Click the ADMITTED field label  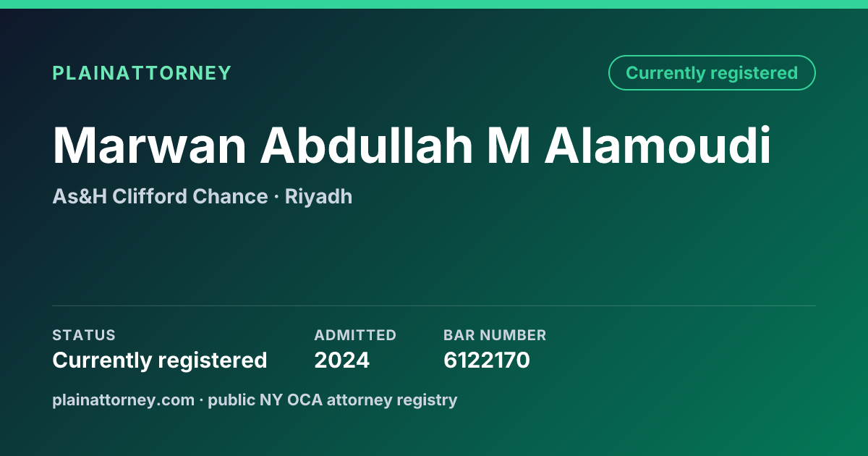pos(355,335)
